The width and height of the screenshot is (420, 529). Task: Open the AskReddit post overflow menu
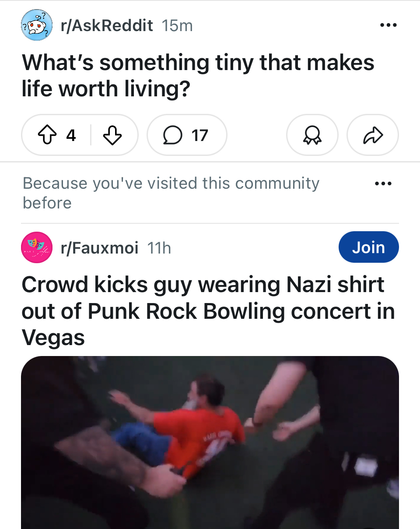[388, 25]
